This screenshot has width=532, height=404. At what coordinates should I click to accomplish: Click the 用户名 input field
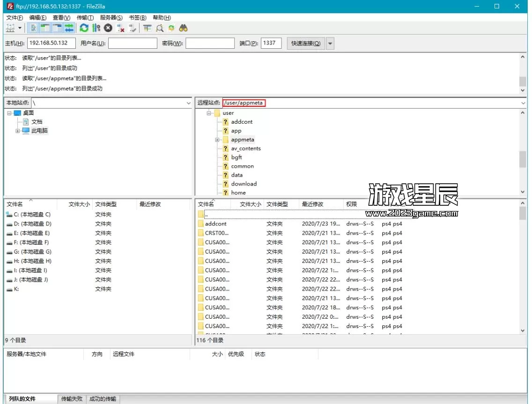133,43
